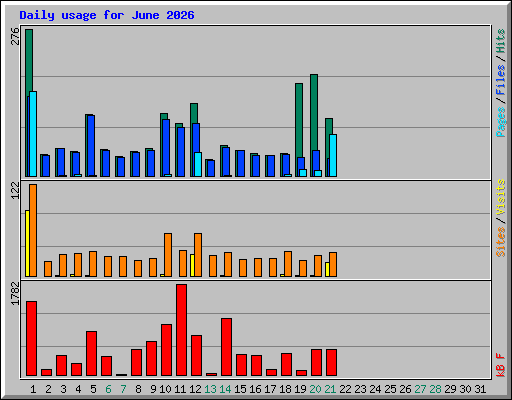512x400 pixels.
Task: Click day number 23 on the x-axis
Action: point(360,389)
